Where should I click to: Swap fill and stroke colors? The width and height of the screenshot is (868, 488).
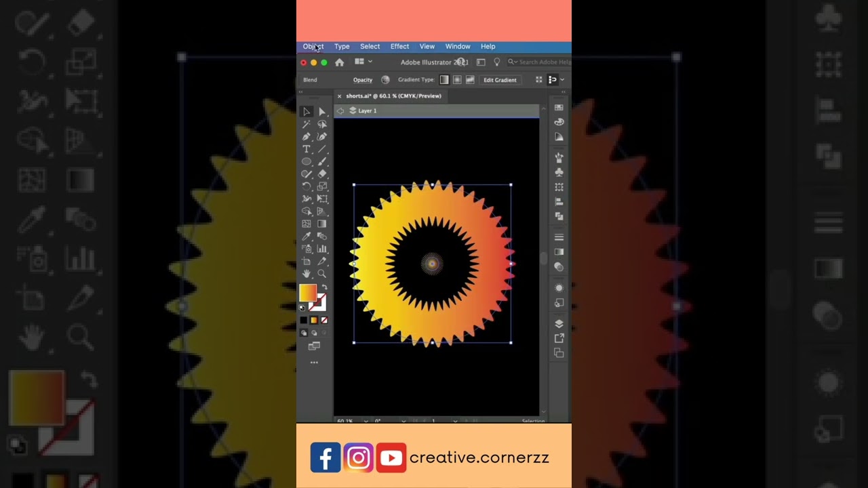coord(324,287)
